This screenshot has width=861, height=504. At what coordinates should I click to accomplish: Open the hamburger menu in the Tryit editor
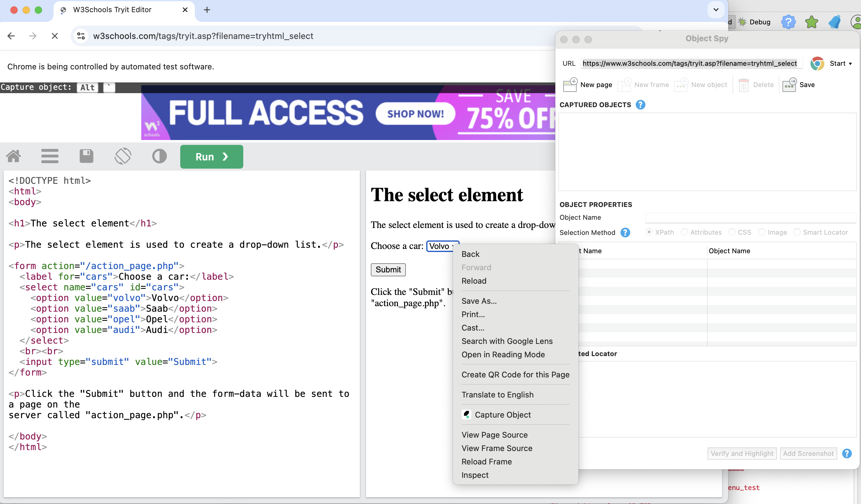tap(50, 156)
